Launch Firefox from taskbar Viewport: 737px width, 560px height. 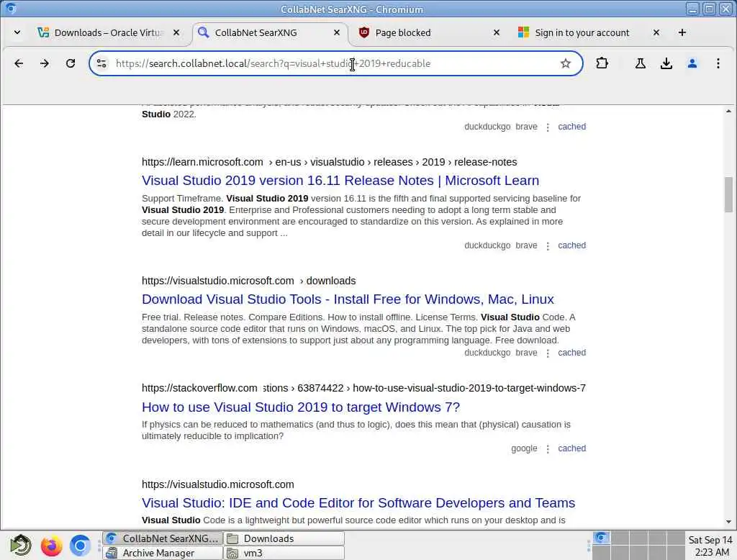click(51, 546)
